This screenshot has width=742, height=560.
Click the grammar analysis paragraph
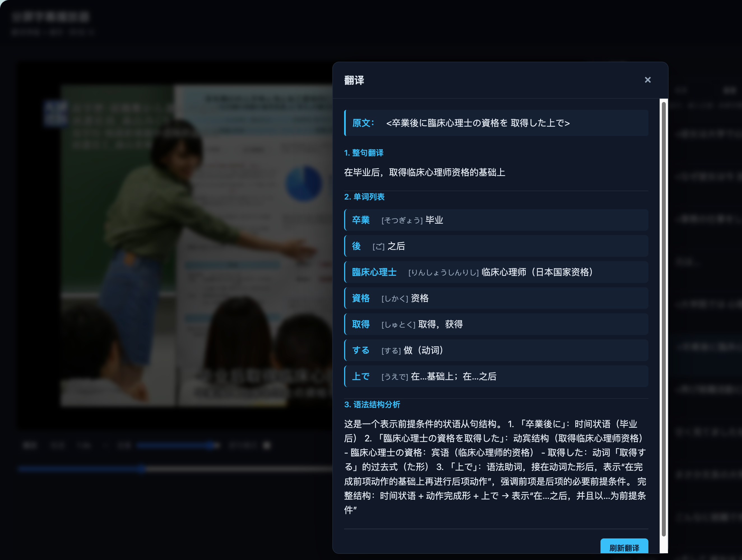[495, 466]
